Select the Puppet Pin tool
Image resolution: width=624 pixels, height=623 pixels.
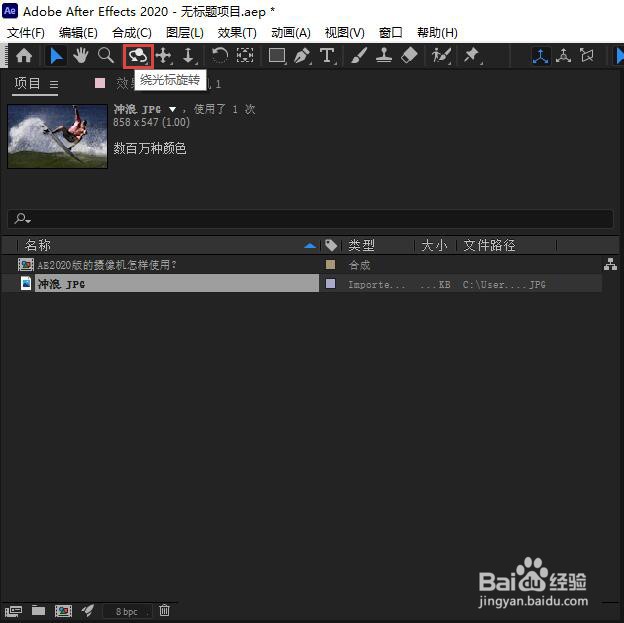(x=472, y=56)
